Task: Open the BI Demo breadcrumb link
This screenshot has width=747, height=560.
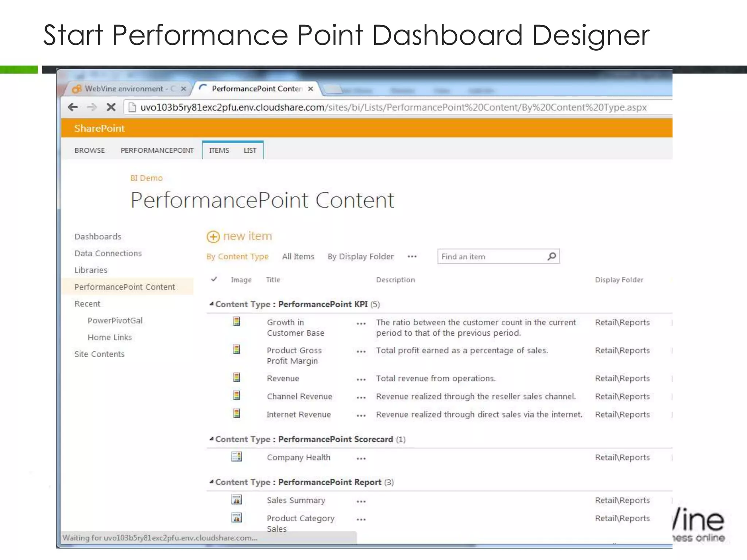Action: [147, 178]
